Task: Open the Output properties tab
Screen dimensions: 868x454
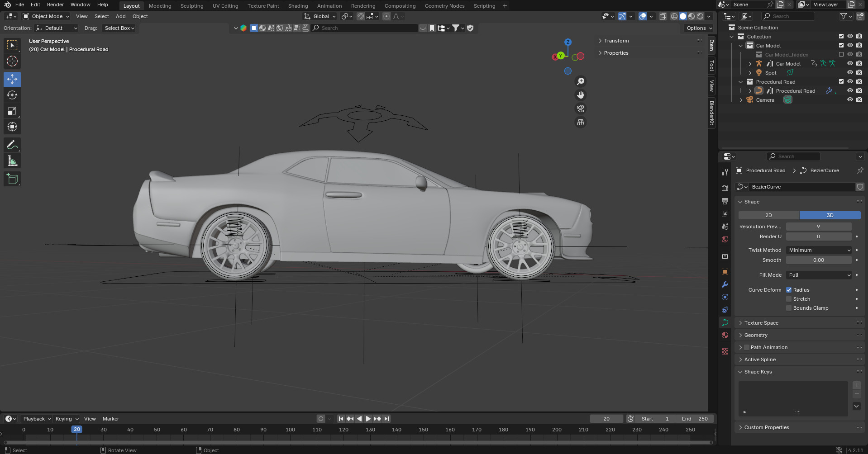Action: (x=725, y=201)
